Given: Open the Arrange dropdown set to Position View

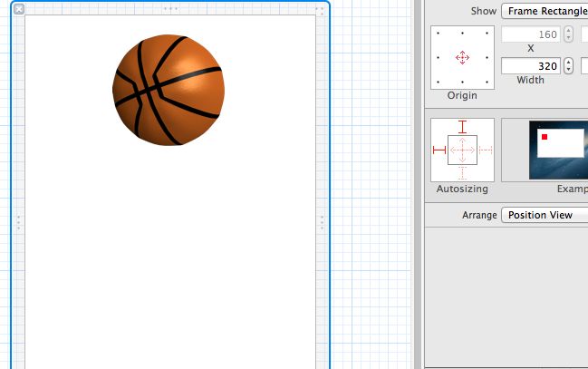Looking at the screenshot, I should (x=545, y=215).
